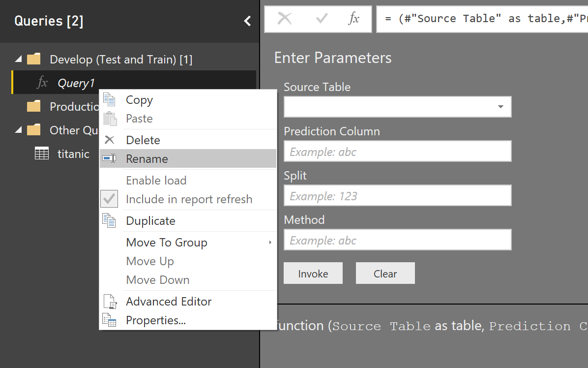Toggle Include in report refresh checkmark

tap(109, 199)
